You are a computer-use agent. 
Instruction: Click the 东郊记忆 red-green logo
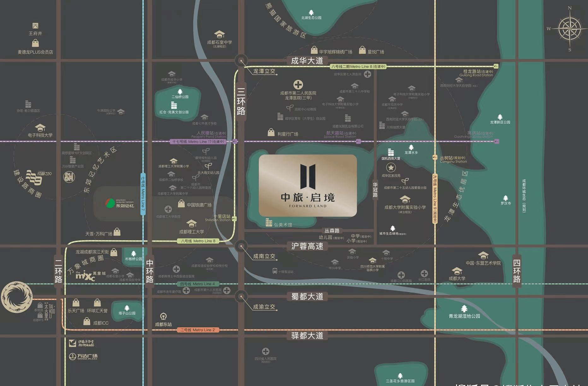[x=110, y=203]
